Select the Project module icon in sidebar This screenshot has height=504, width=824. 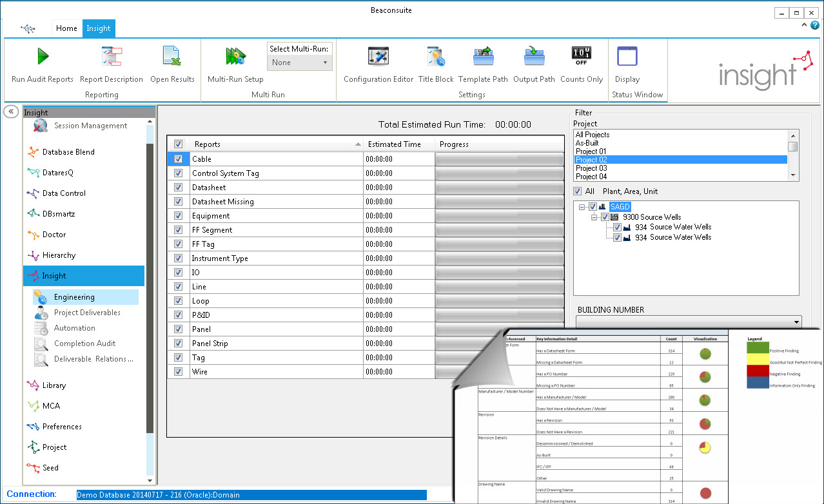click(x=33, y=447)
